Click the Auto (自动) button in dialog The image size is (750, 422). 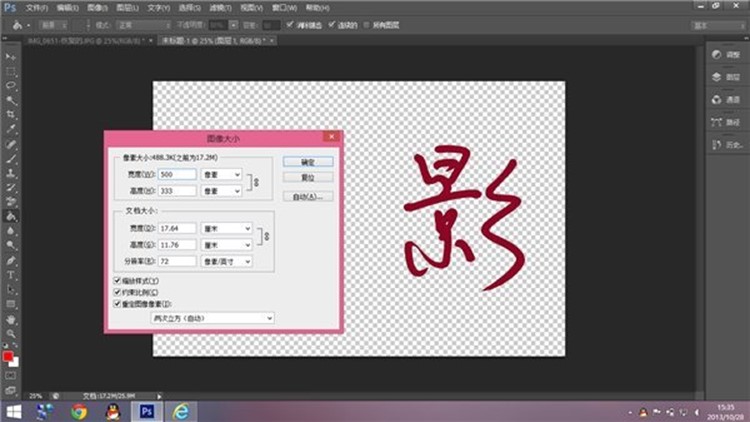[307, 196]
